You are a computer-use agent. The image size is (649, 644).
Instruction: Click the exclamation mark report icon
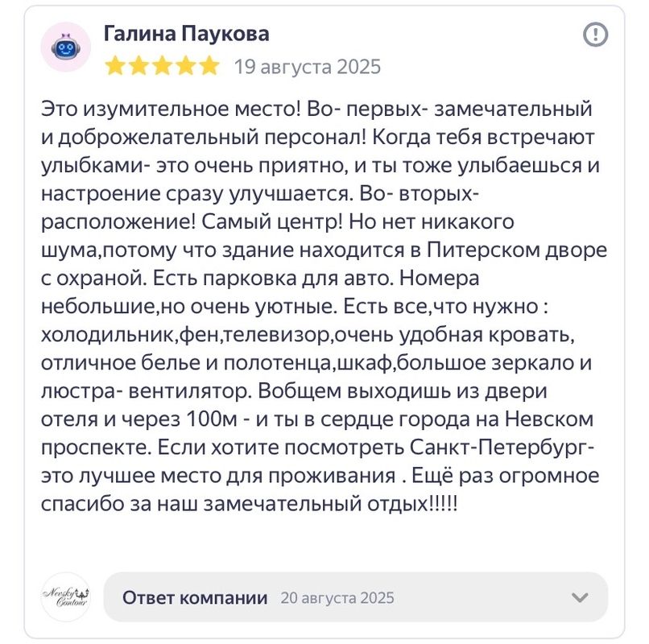[595, 35]
